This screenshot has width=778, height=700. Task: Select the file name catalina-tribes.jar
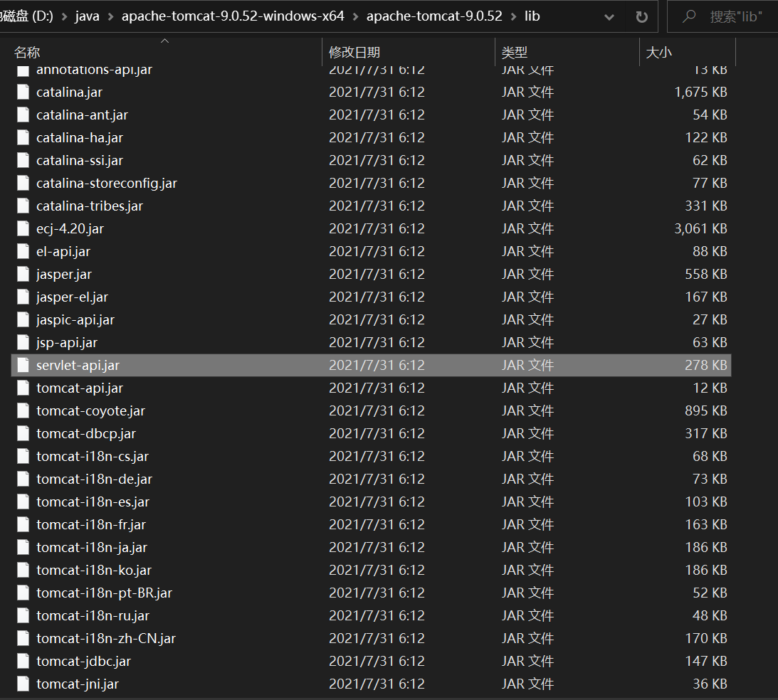click(89, 206)
